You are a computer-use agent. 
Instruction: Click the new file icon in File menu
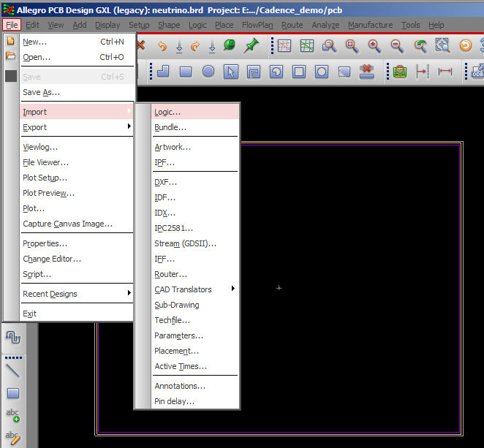point(11,41)
